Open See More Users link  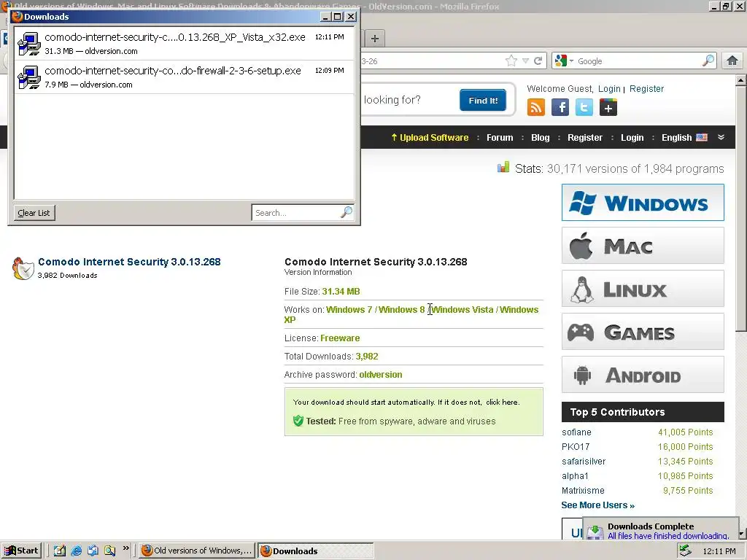pos(598,505)
